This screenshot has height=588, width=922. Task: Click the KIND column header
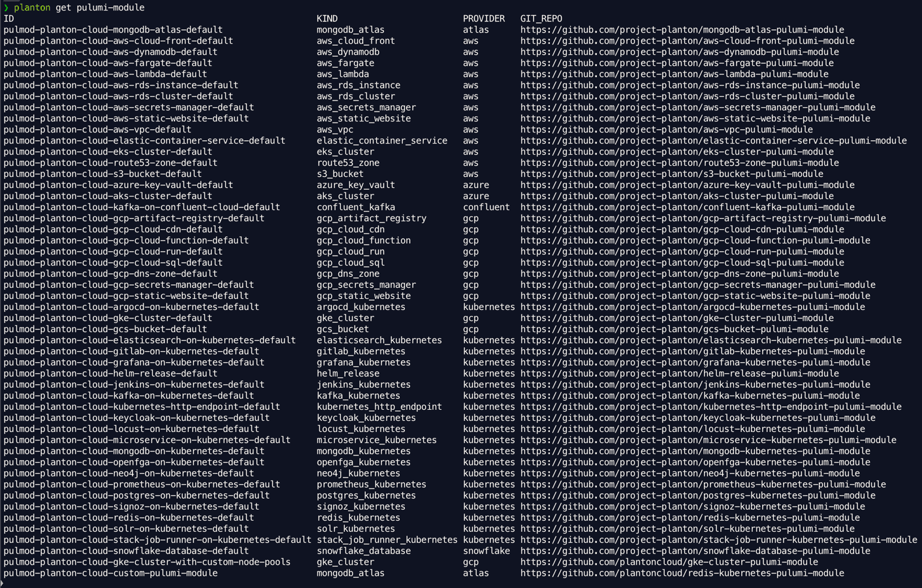pyautogui.click(x=327, y=18)
